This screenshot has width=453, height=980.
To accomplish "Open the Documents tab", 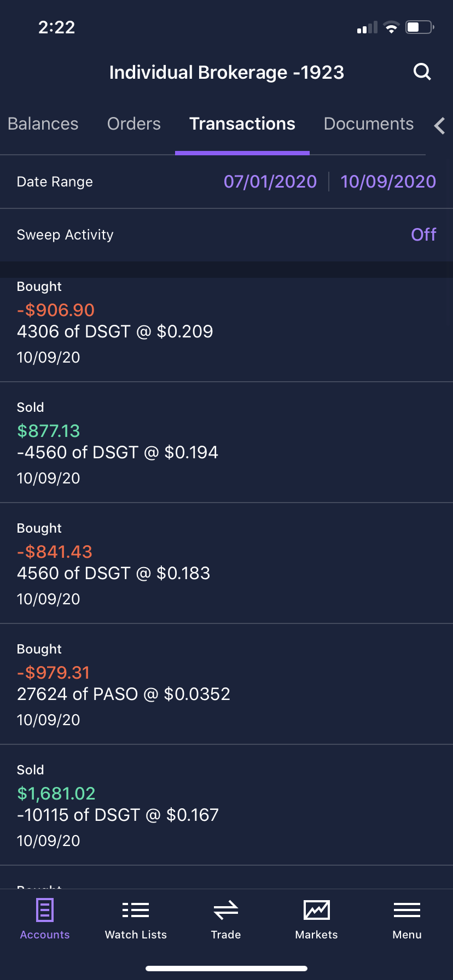I will point(369,124).
